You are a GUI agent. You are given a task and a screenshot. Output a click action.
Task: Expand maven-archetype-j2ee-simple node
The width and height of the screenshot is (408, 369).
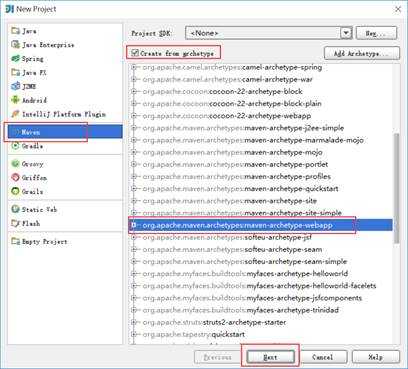pos(134,128)
